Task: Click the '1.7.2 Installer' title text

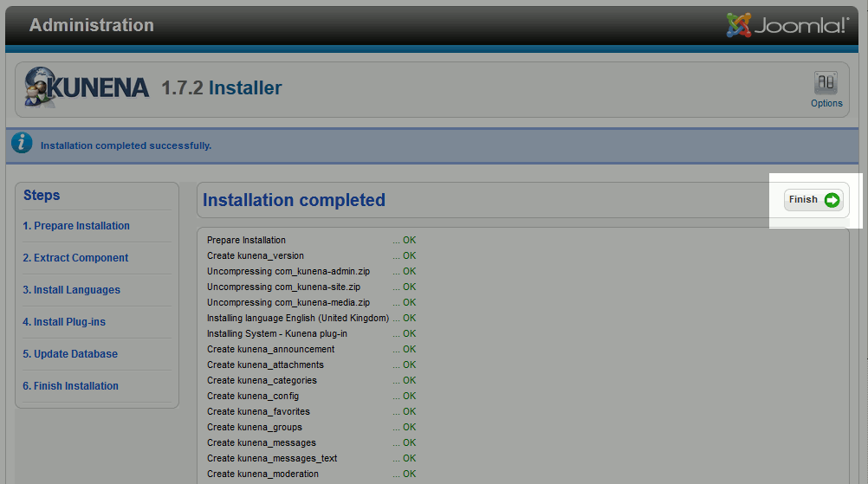Action: pos(222,88)
